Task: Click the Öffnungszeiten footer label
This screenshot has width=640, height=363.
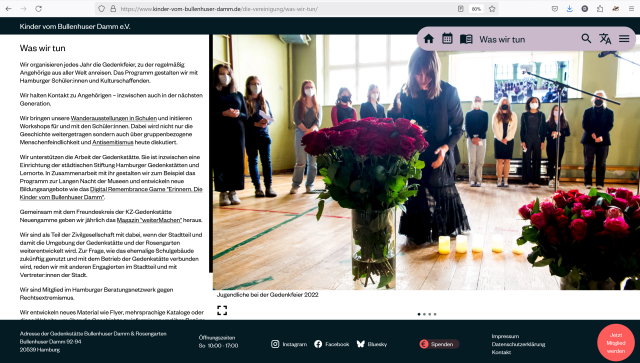Action: 217,338
